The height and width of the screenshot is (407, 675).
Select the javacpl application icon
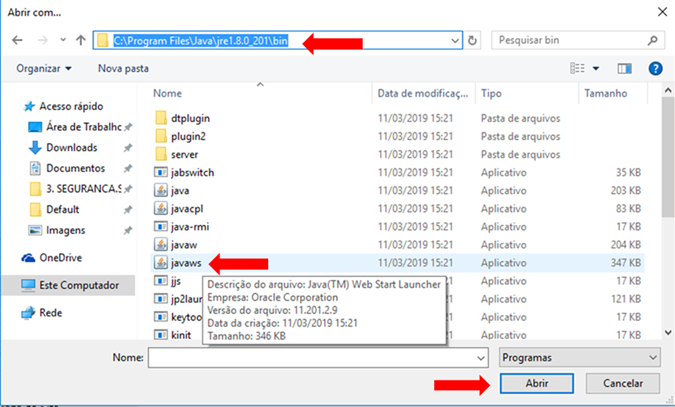pos(161,208)
